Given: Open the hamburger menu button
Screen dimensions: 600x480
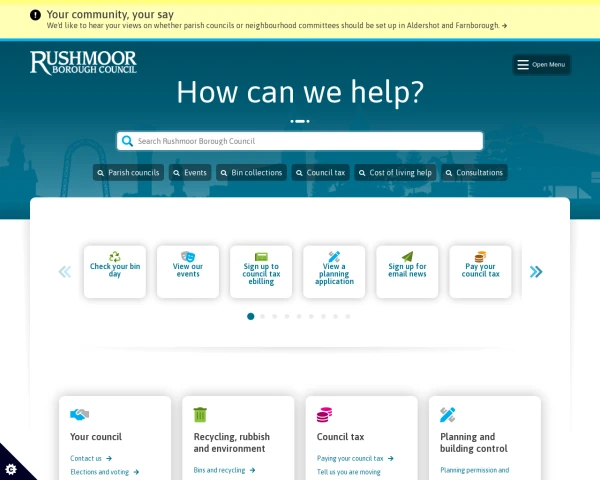Looking at the screenshot, I should (x=541, y=65).
